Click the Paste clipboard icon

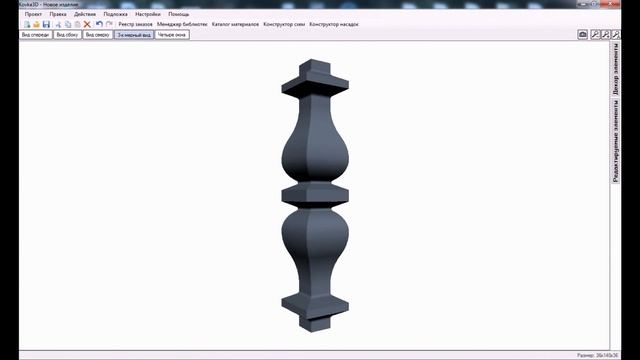(78, 24)
